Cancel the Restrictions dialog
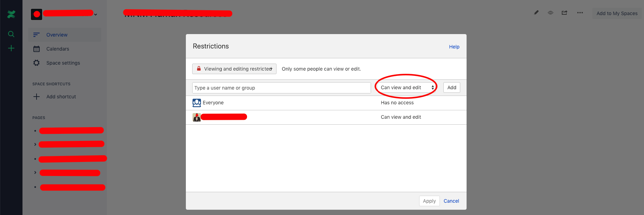The width and height of the screenshot is (644, 215). (451, 201)
